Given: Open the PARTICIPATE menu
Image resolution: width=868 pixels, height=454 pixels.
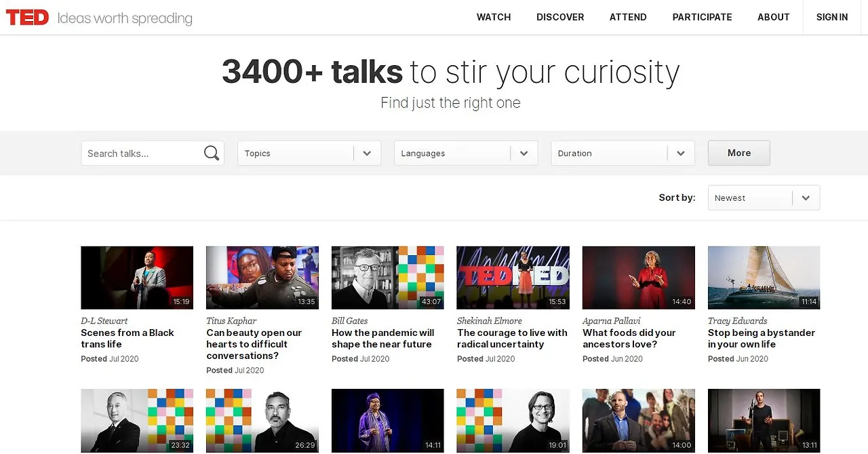Looking at the screenshot, I should tap(702, 17).
